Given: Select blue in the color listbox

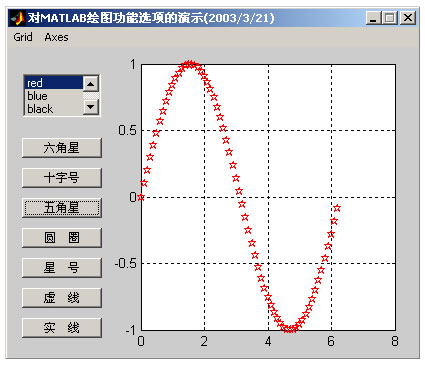Looking at the screenshot, I should pyautogui.click(x=54, y=96).
